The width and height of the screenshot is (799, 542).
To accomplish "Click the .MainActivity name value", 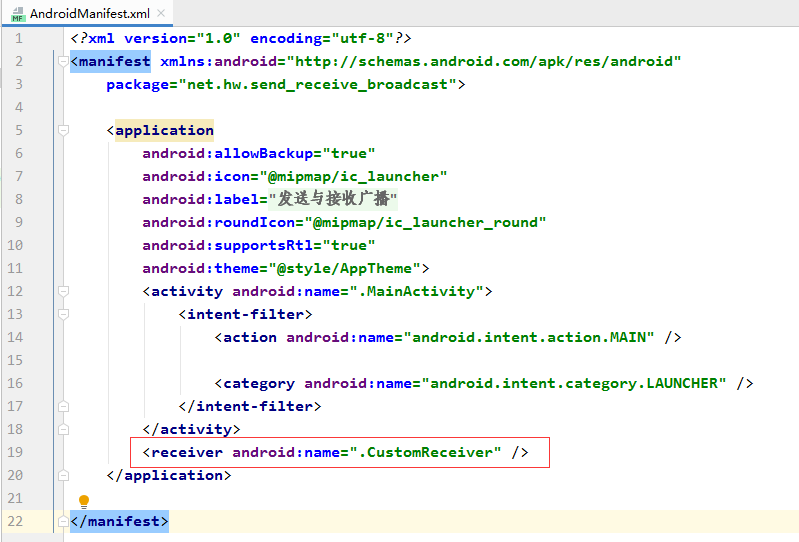I will click(x=416, y=291).
